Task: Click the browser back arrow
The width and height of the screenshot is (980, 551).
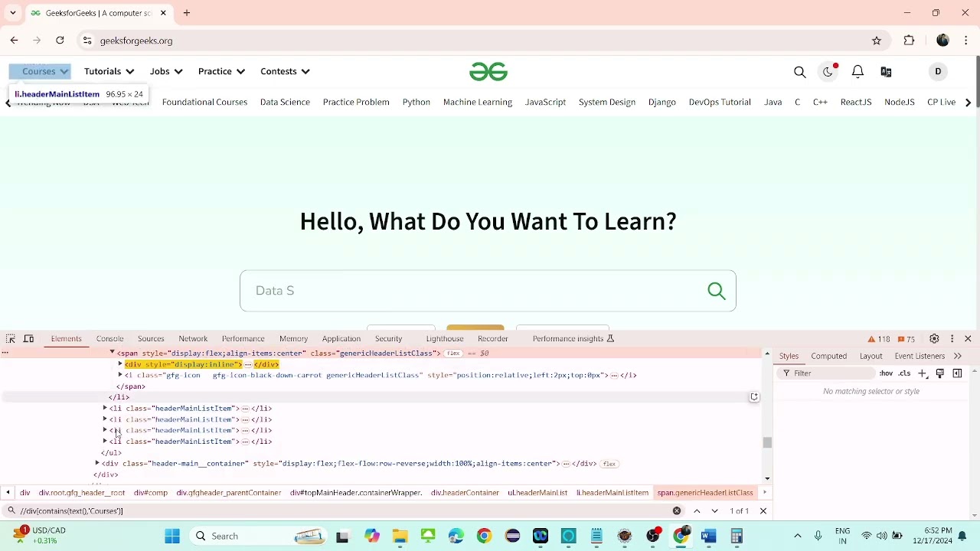Action: [14, 41]
